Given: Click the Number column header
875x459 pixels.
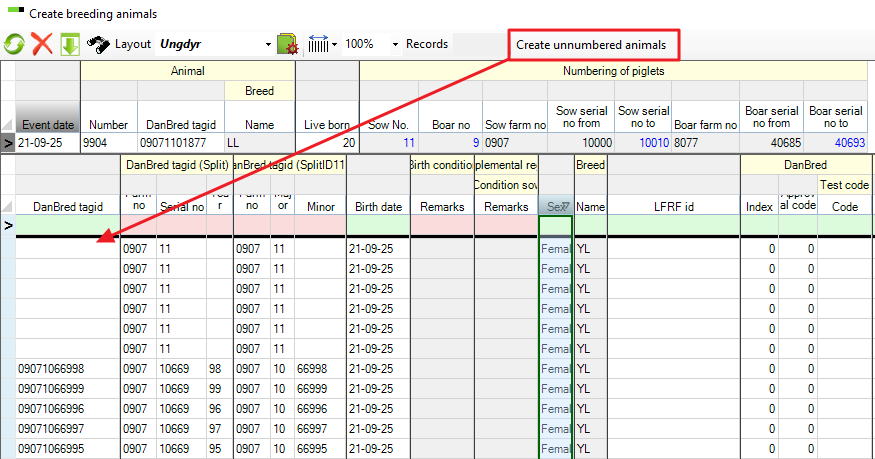Looking at the screenshot, I should point(109,117).
